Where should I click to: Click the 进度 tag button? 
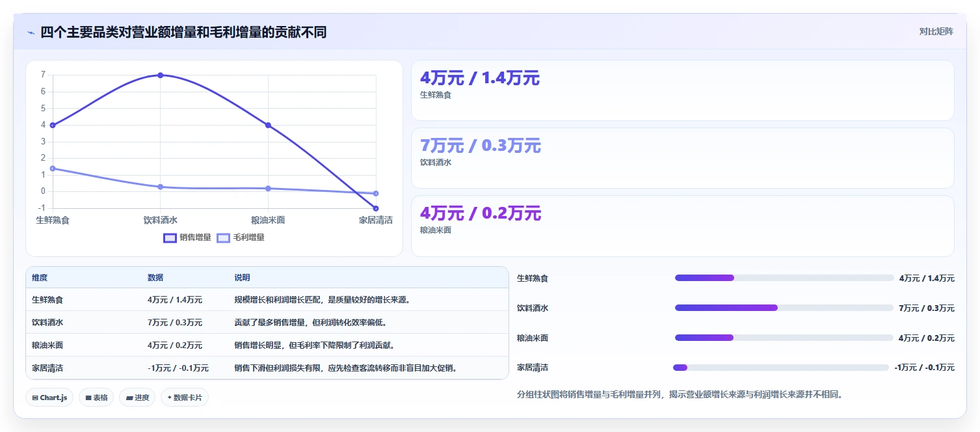(137, 398)
